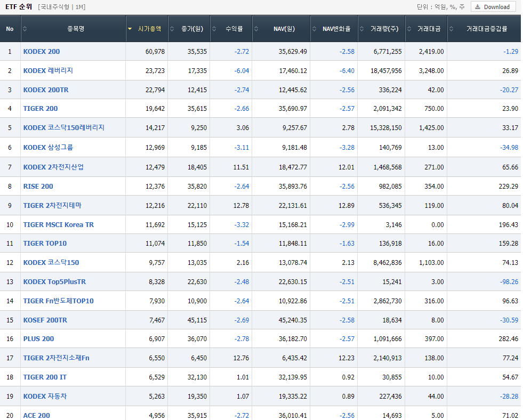523x420 pixels.
Task: Select market cap value 4,956
Action: click(x=157, y=416)
